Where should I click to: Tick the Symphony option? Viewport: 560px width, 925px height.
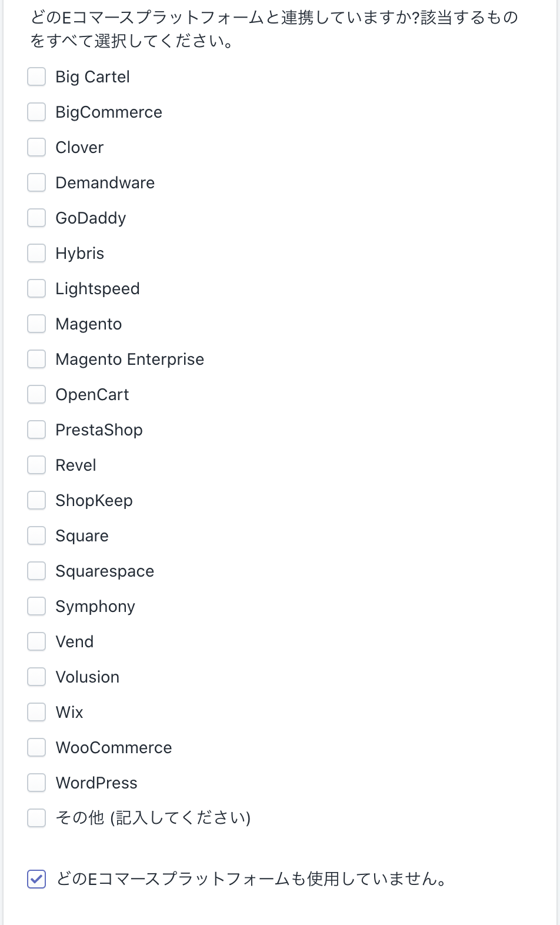pos(36,607)
